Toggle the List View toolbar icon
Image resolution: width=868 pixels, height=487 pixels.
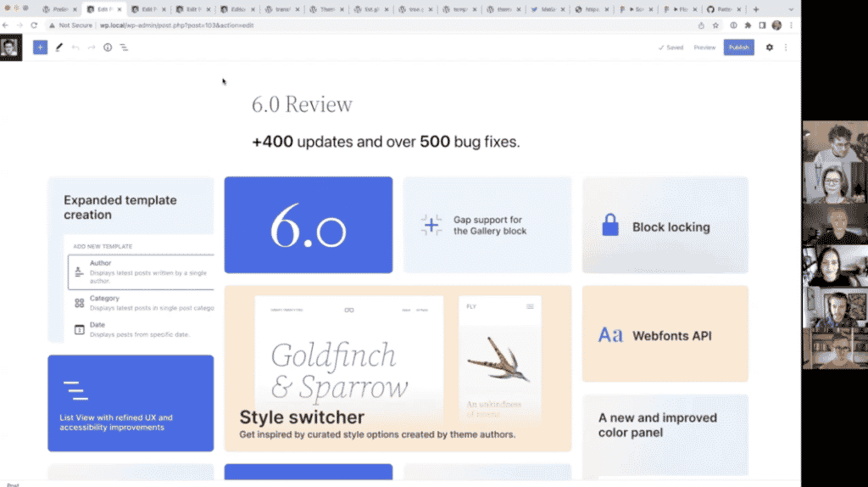[124, 48]
